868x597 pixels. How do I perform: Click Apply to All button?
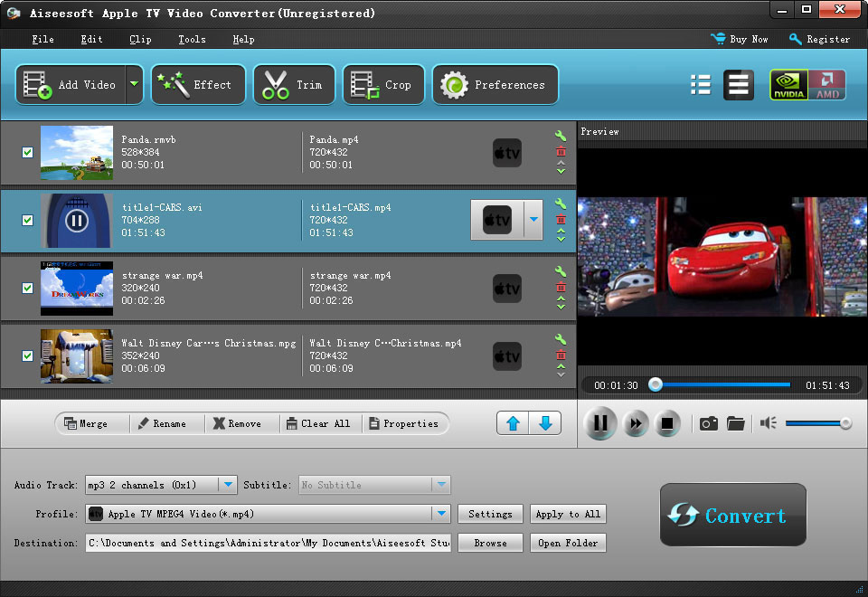pos(568,514)
